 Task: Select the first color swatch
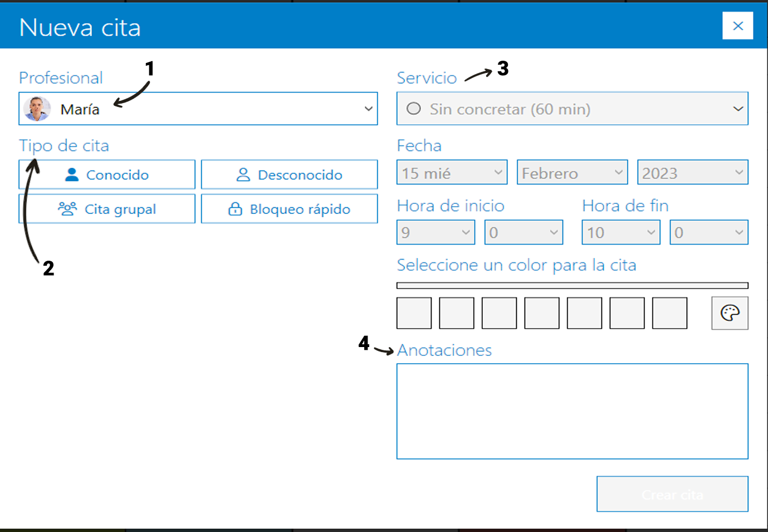(414, 313)
